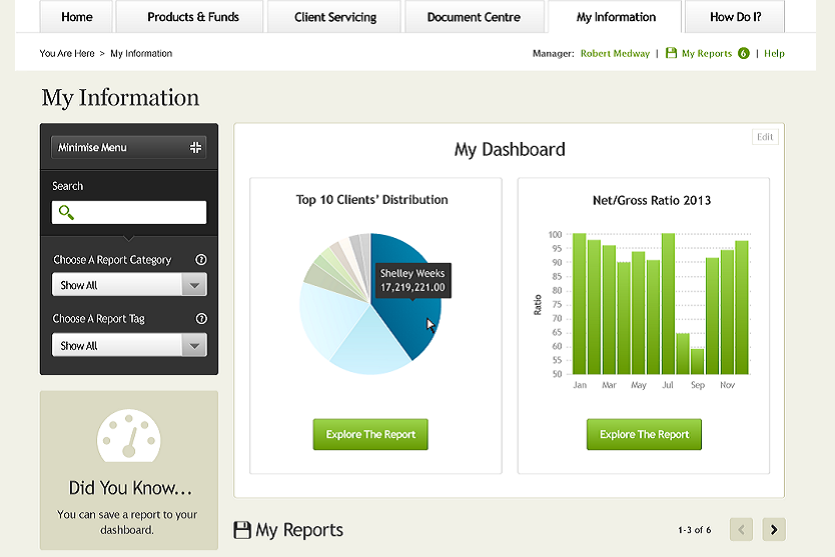Expand the Report Category dropdown
Image resolution: width=835 pixels, height=557 pixels.
(194, 285)
